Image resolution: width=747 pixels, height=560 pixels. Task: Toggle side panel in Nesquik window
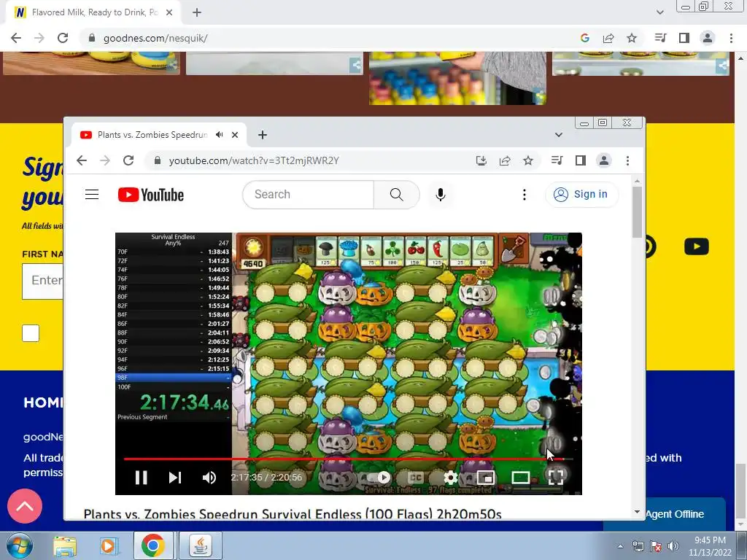(x=684, y=38)
